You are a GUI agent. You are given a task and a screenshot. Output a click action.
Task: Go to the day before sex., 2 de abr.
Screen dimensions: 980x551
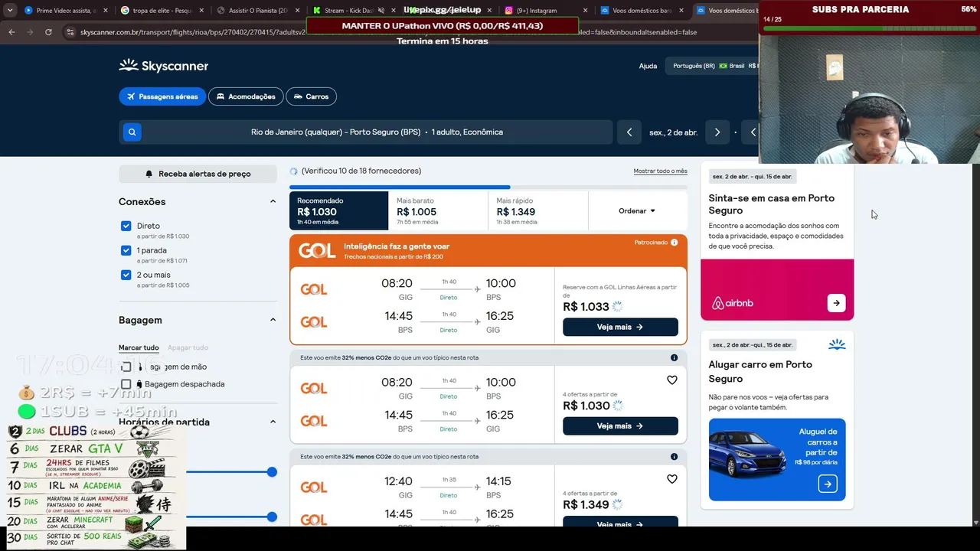tap(629, 132)
